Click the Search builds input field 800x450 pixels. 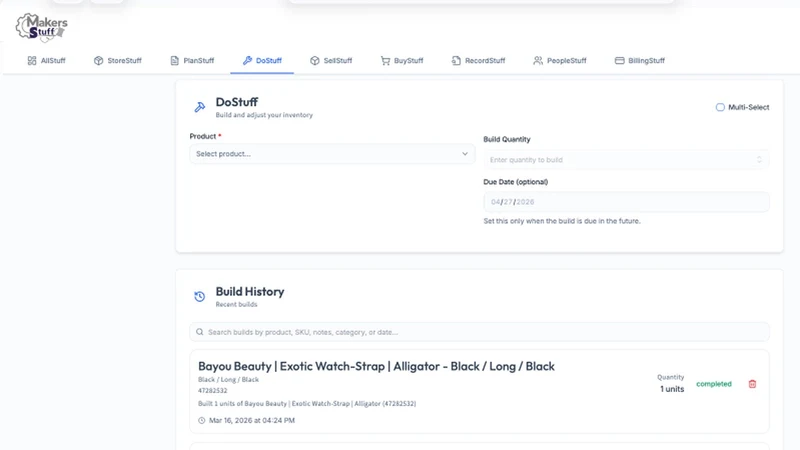(x=479, y=332)
